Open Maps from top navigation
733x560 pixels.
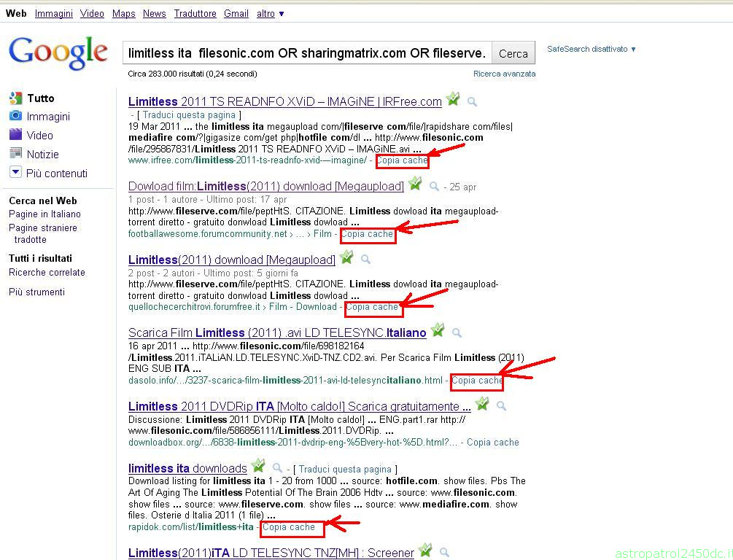click(x=124, y=14)
